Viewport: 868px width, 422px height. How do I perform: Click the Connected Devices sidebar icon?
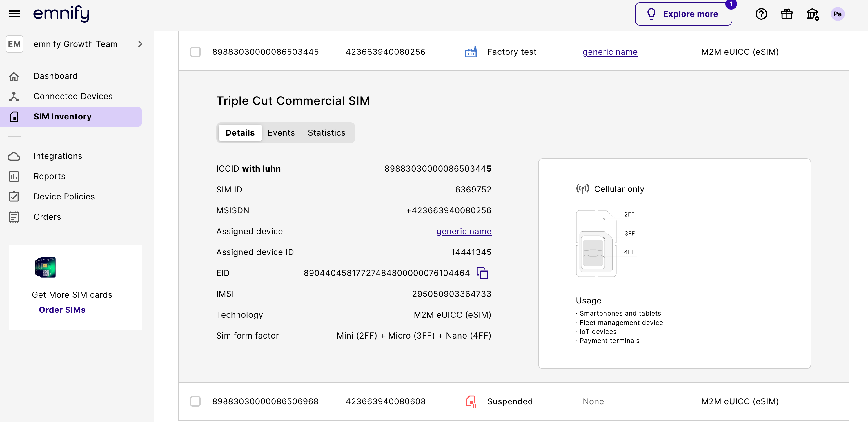(x=14, y=96)
